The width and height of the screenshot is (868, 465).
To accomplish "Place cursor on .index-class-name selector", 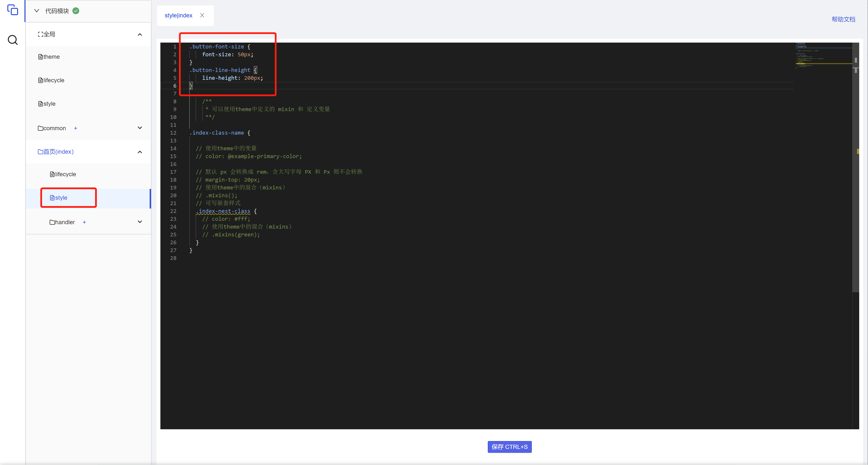I will pos(217,133).
